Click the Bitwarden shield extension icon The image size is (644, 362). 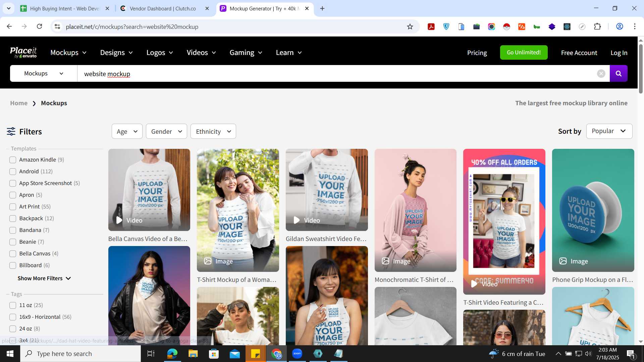coord(446,26)
